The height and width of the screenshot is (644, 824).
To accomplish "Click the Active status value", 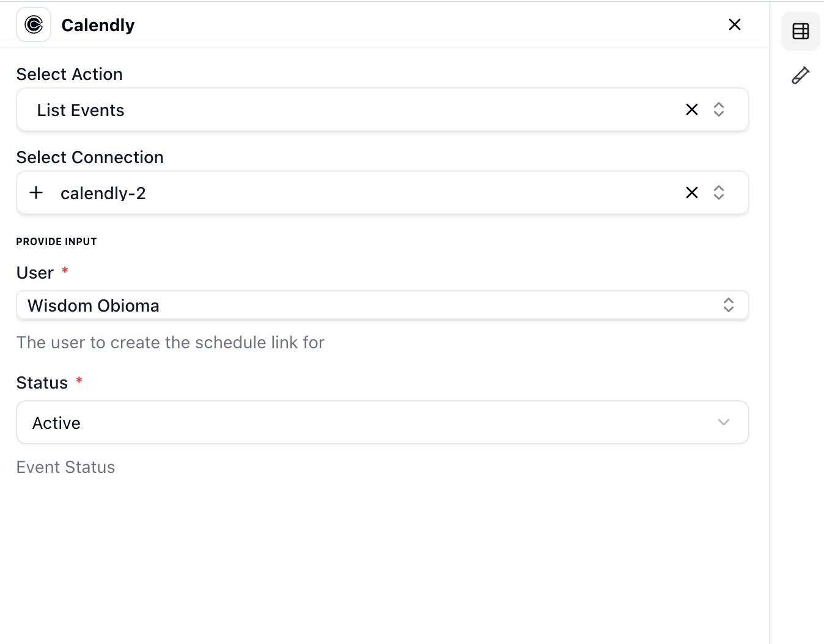I will 56,422.
